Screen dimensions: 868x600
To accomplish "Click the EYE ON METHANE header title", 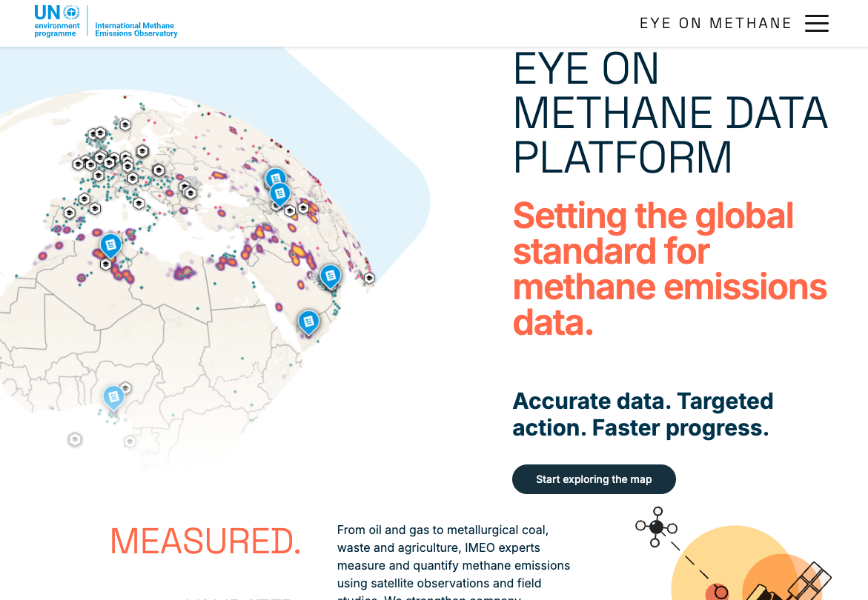I will tap(716, 23).
